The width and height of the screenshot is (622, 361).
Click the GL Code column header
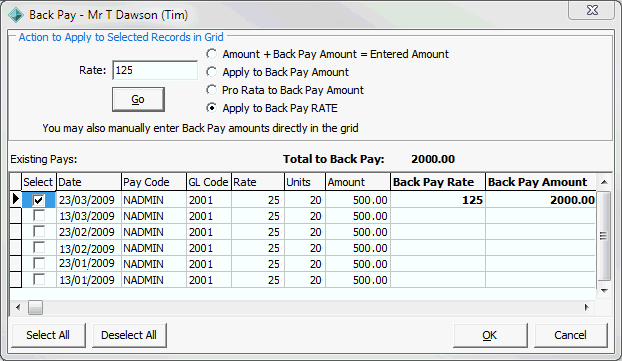tap(209, 182)
